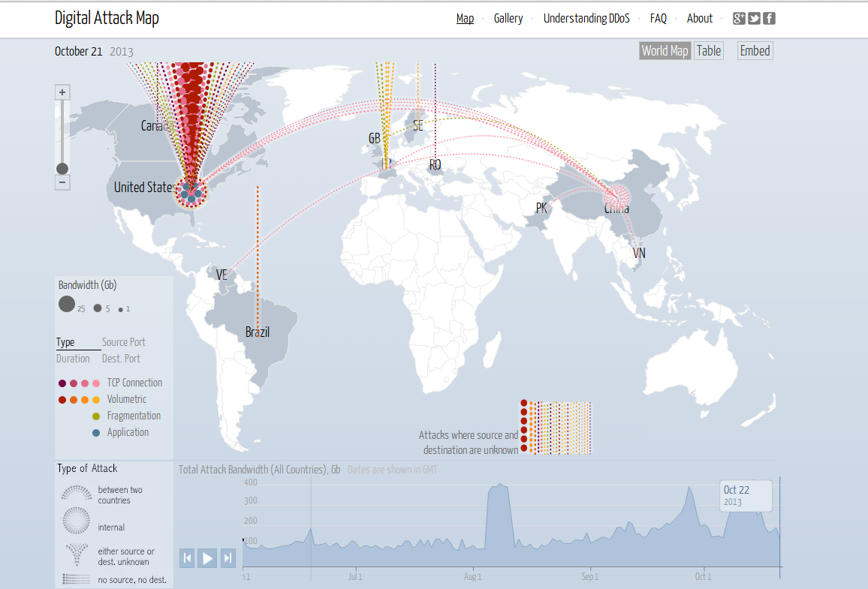Jump to the timeline start with skip-back

pyautogui.click(x=187, y=557)
